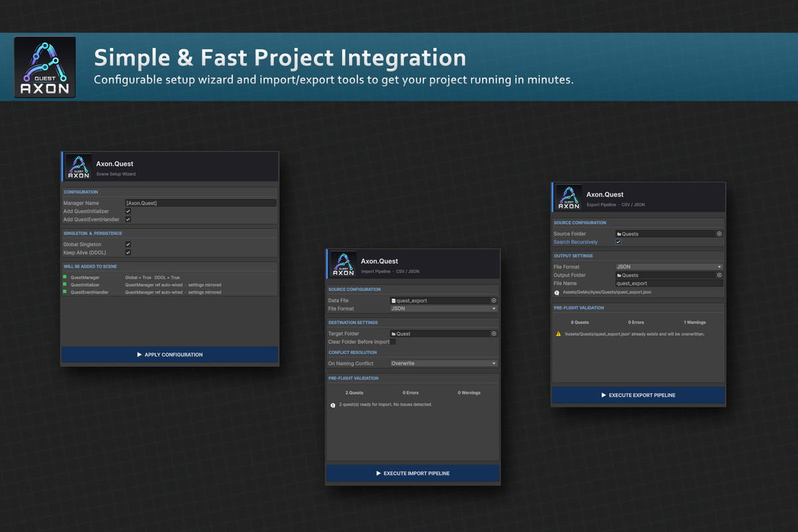Toggle the Add QuestEventHandler checkbox
This screenshot has width=798, height=532.
(x=128, y=219)
